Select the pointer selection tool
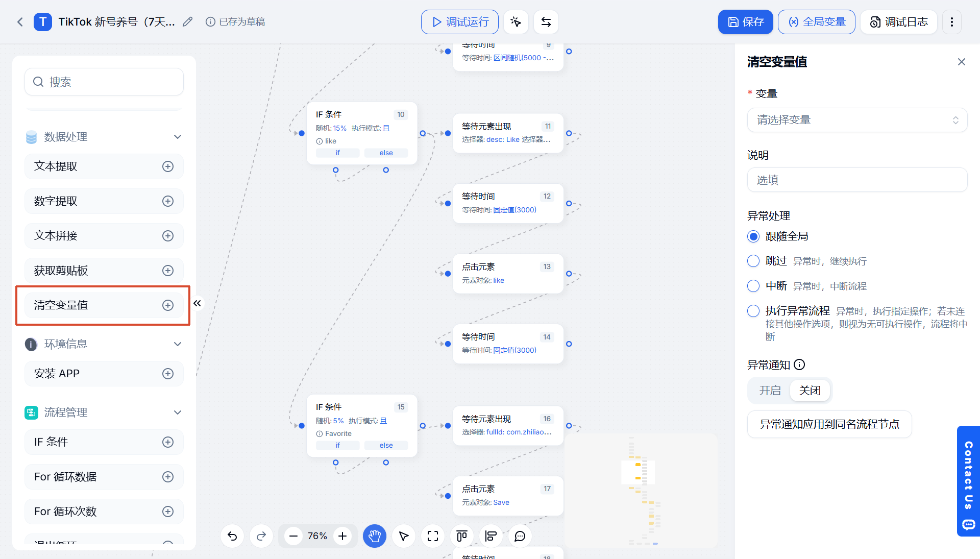Viewport: 980px width, 559px height. (404, 536)
